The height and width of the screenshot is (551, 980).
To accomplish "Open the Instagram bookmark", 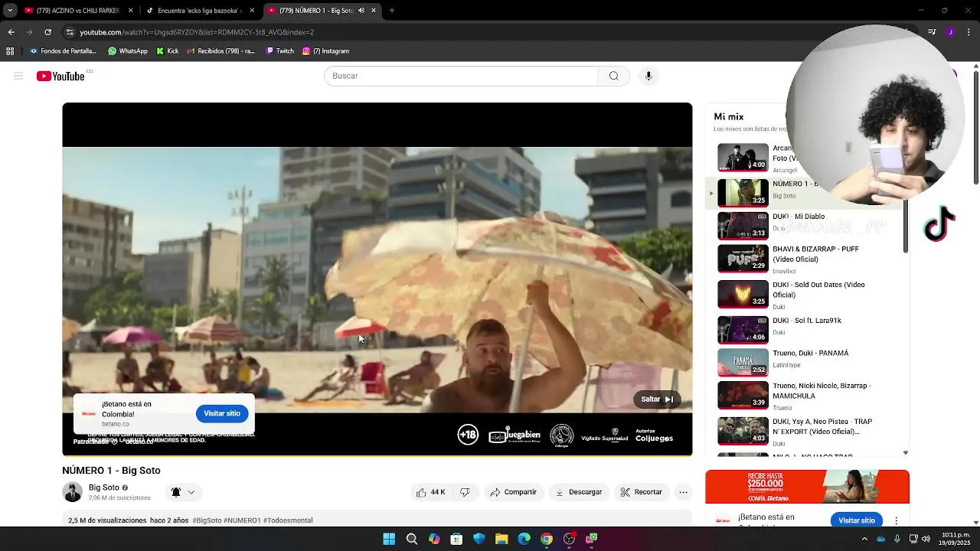I will [325, 51].
